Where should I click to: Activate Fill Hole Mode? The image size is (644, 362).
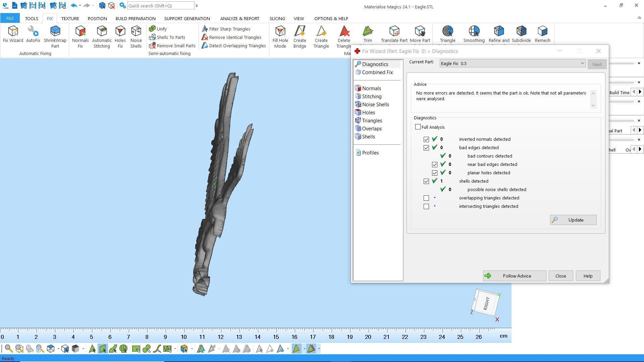pyautogui.click(x=280, y=37)
